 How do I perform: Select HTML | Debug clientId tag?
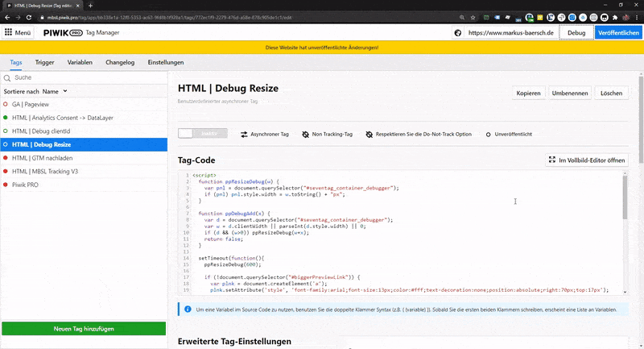84,131
